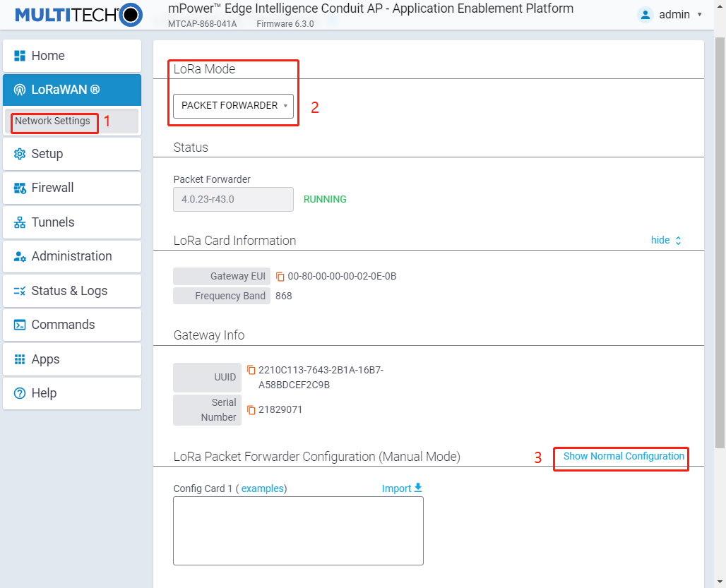Copy the UUID value
Viewport: 726px width, 588px height.
(x=251, y=370)
